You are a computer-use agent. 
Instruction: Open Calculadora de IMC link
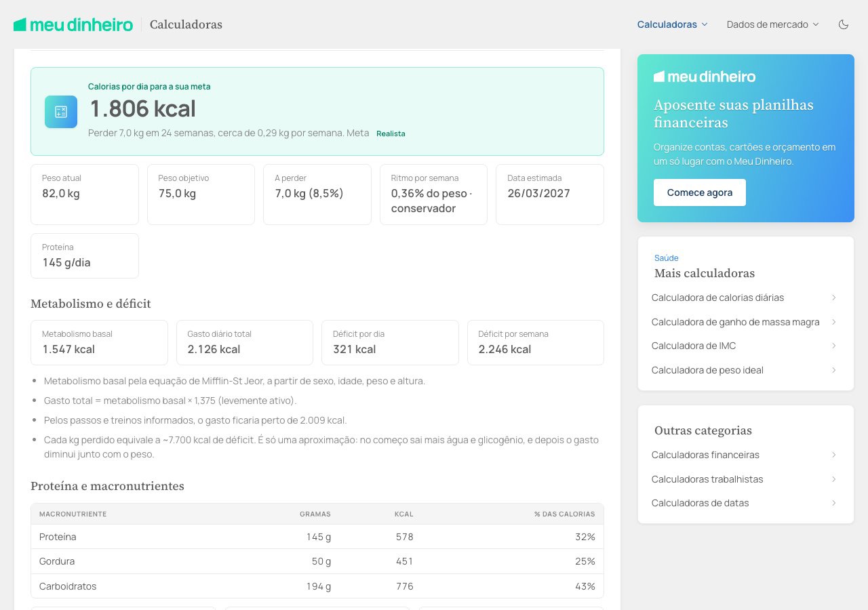(x=694, y=346)
